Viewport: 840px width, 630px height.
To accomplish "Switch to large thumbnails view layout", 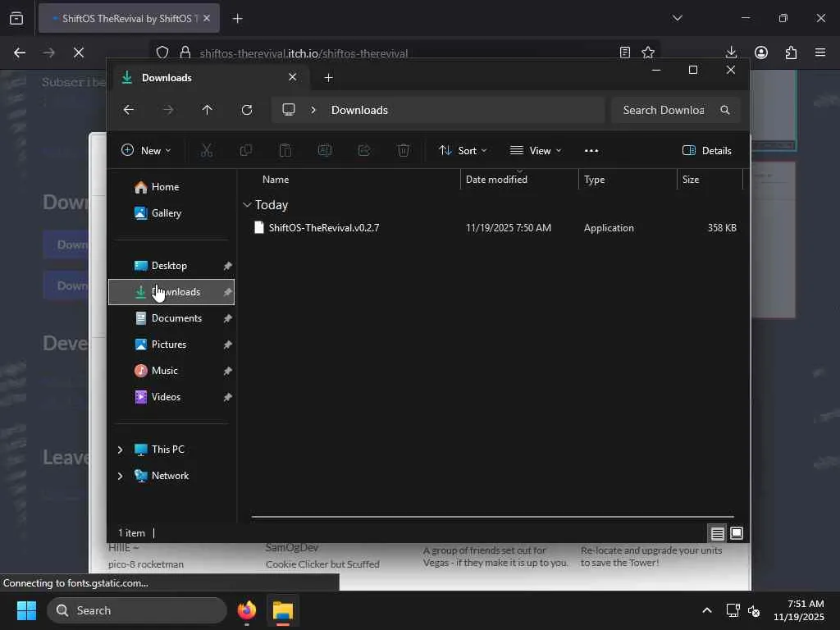I will tap(737, 533).
